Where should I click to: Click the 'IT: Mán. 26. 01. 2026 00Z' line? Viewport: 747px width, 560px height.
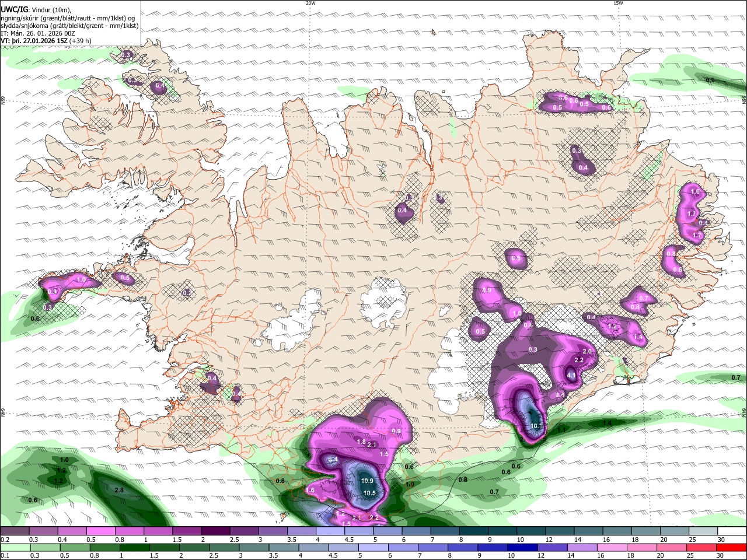(x=37, y=33)
